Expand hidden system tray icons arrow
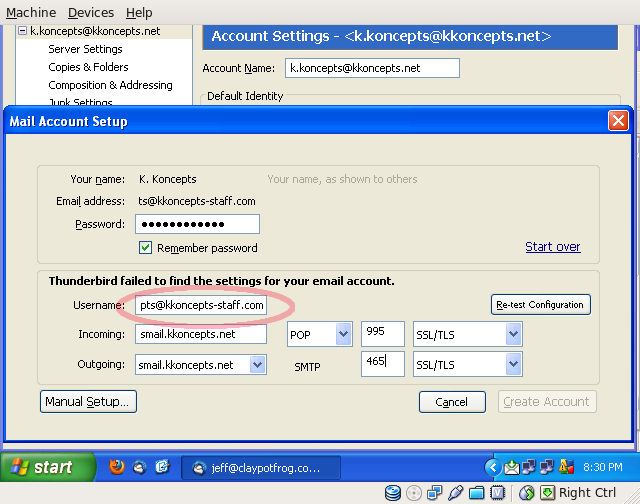Screen dimensions: 640x504 coord(493,467)
